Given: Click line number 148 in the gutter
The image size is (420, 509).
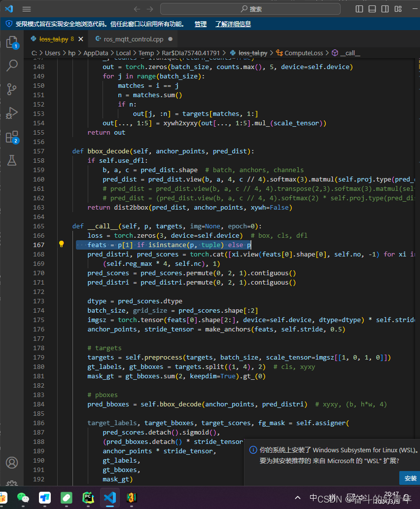Looking at the screenshot, I should pyautogui.click(x=38, y=67).
